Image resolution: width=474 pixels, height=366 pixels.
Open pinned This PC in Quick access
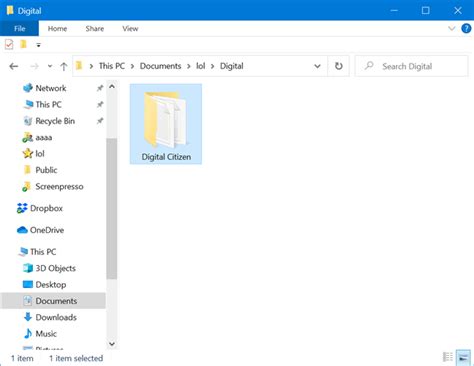(x=49, y=105)
